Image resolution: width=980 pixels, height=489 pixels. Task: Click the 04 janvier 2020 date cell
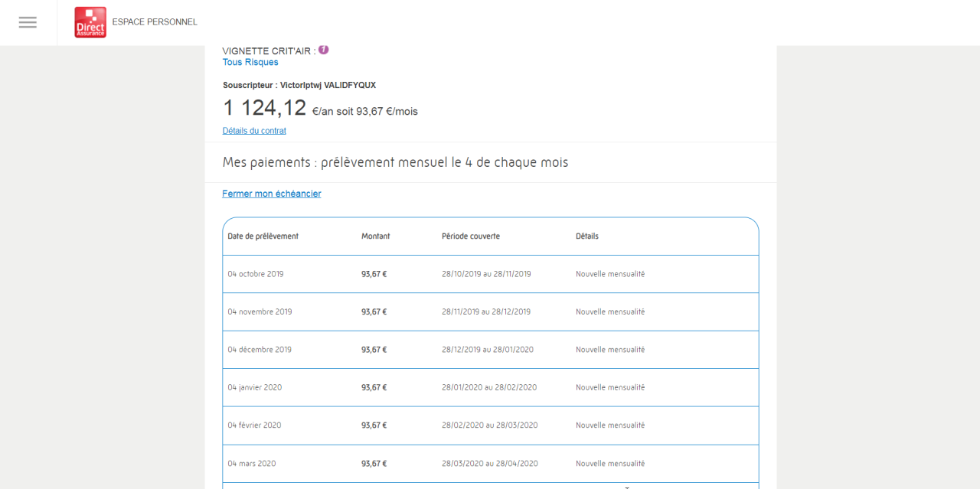[x=255, y=388]
